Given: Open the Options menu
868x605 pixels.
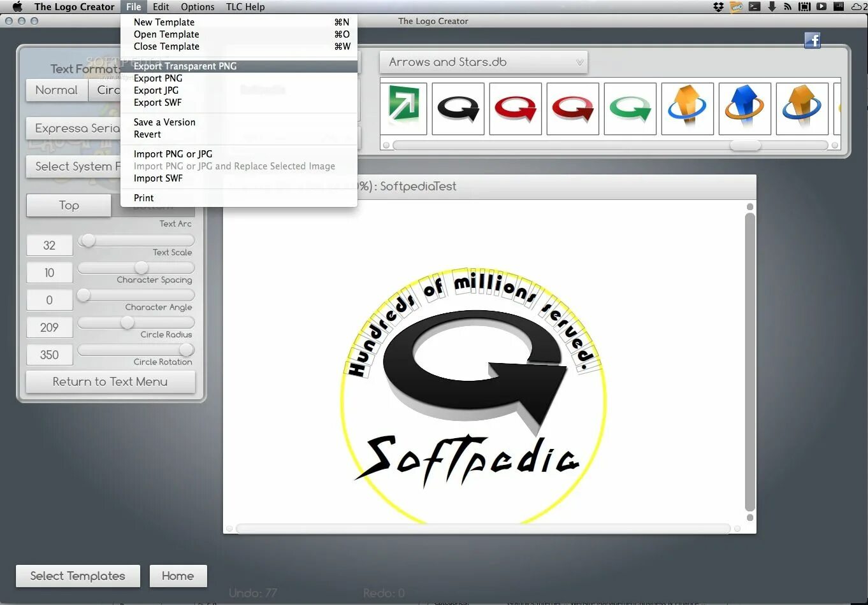Looking at the screenshot, I should click(198, 6).
